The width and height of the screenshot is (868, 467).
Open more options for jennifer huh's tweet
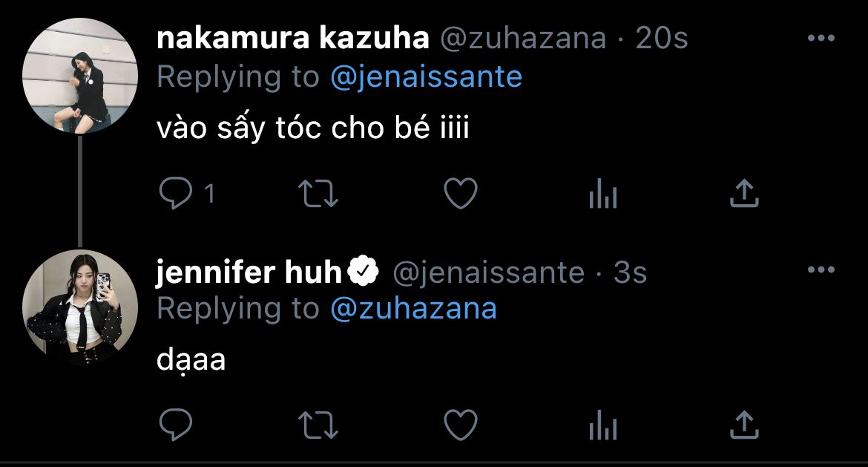tap(821, 270)
